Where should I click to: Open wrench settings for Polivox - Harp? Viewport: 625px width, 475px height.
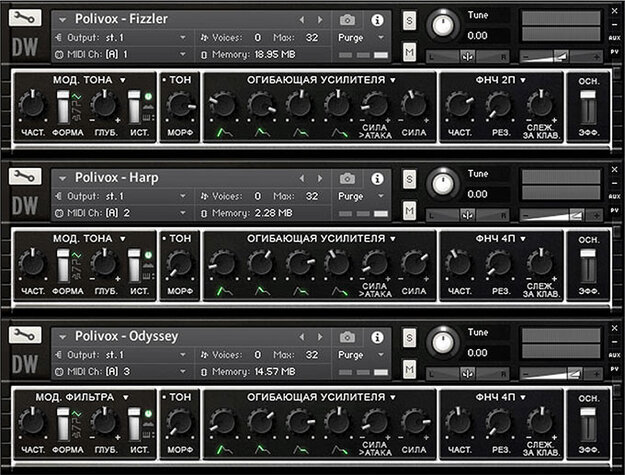point(25,177)
